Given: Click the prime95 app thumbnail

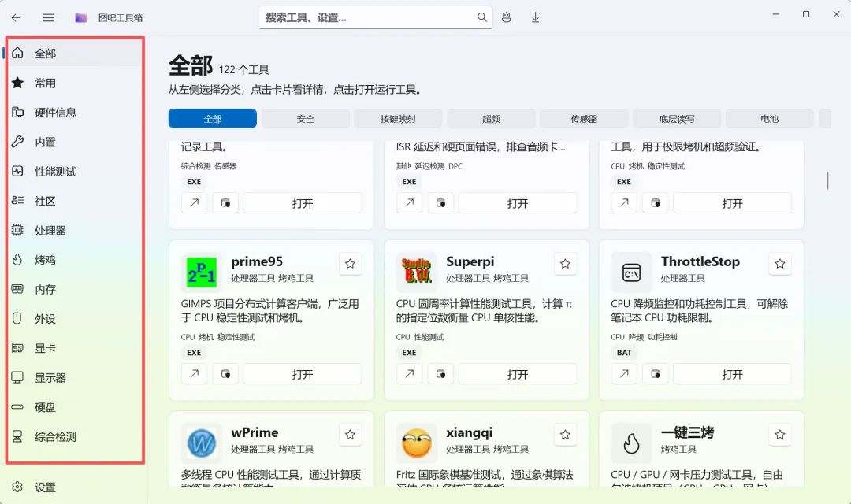Looking at the screenshot, I should click(202, 272).
